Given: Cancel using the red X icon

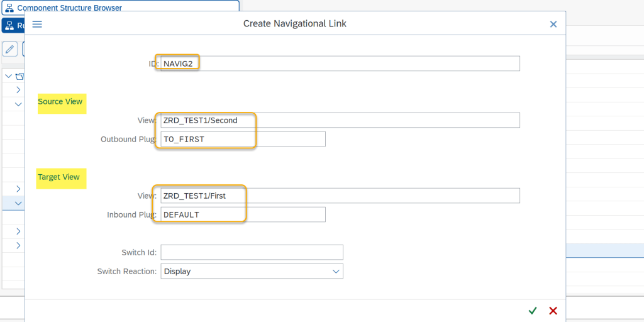Looking at the screenshot, I should pyautogui.click(x=553, y=311).
